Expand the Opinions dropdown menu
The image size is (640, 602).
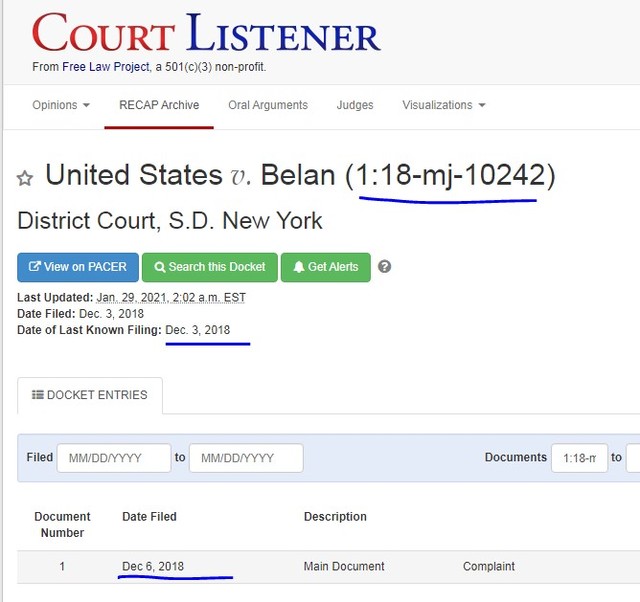pos(61,105)
